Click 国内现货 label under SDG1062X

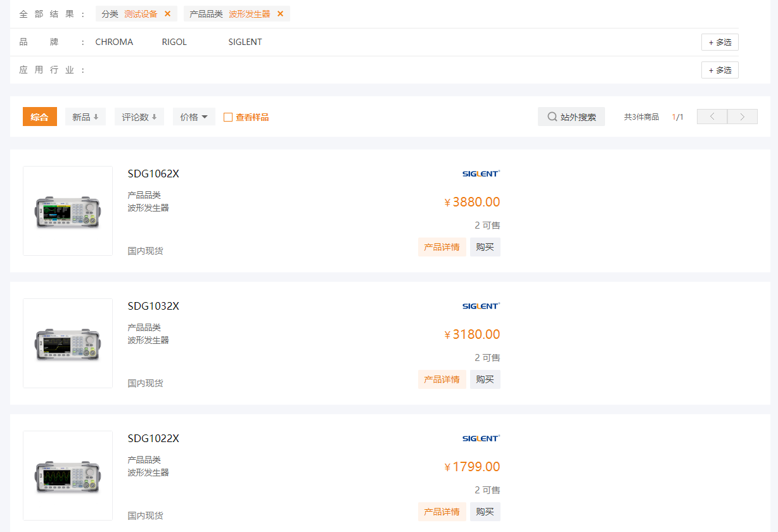[146, 251]
